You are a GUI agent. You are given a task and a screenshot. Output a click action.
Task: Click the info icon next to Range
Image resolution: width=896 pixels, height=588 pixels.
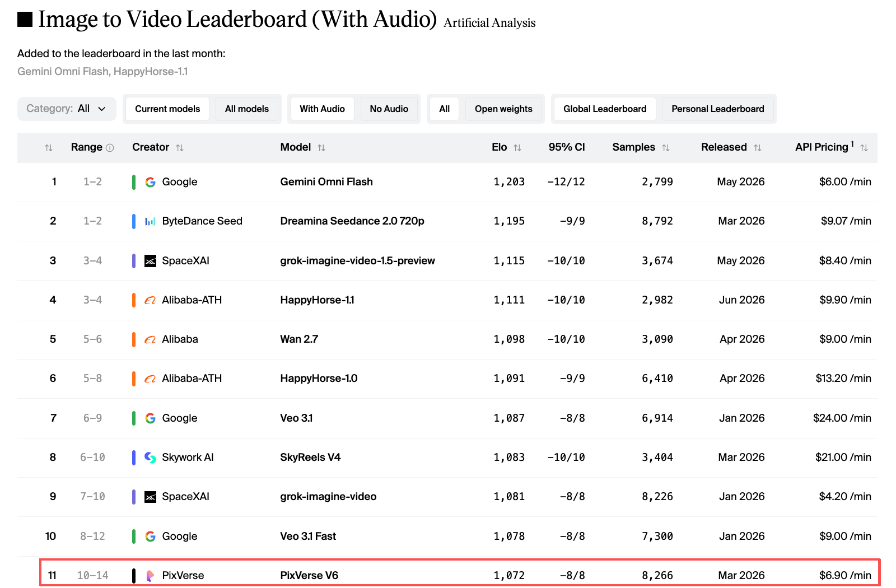click(110, 148)
